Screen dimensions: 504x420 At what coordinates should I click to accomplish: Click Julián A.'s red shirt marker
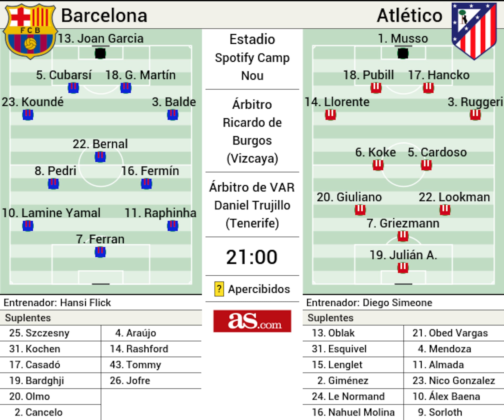403,268
